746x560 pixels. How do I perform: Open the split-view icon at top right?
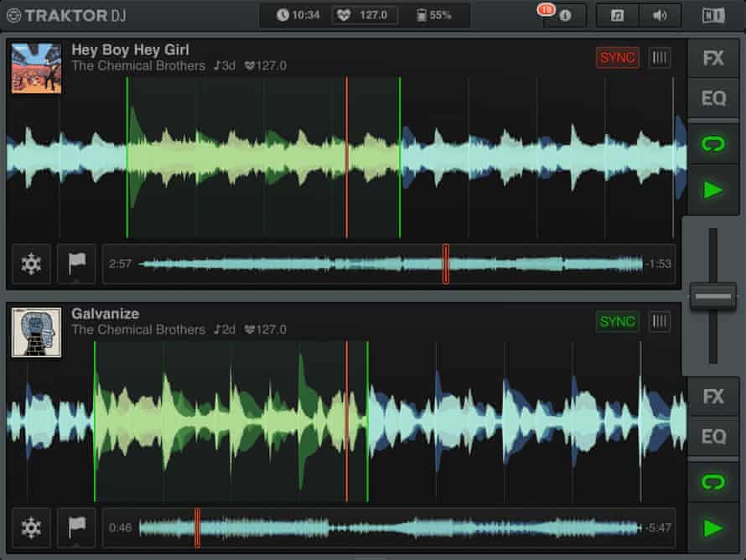pyautogui.click(x=716, y=14)
